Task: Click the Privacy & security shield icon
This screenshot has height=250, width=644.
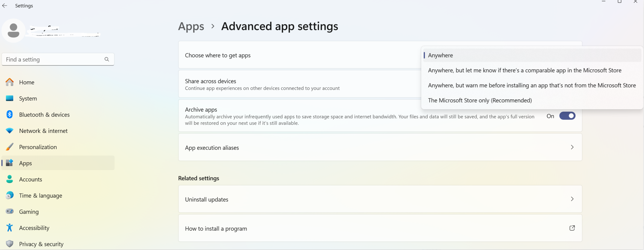Action: tap(10, 244)
